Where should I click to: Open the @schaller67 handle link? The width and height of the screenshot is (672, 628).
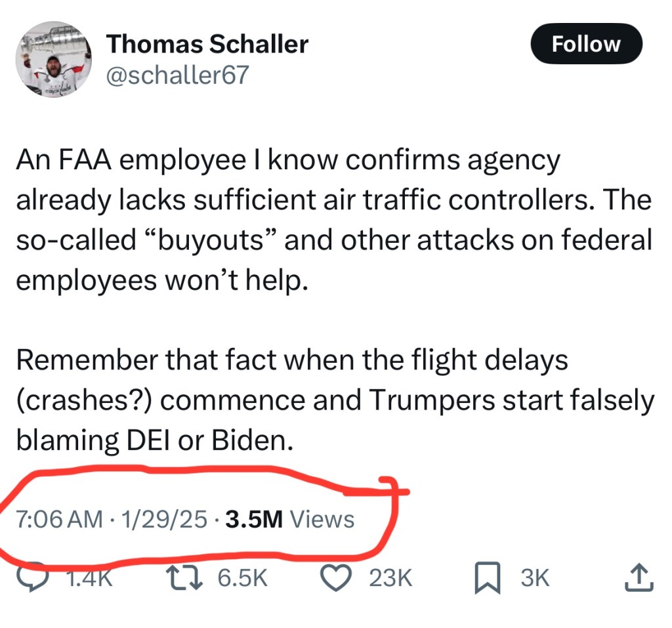point(177,75)
